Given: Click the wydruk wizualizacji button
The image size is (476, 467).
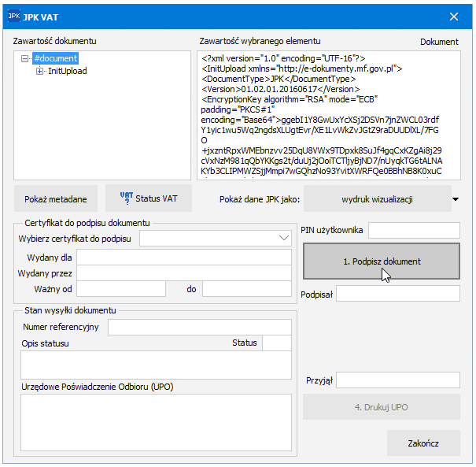Looking at the screenshot, I should pyautogui.click(x=377, y=199).
